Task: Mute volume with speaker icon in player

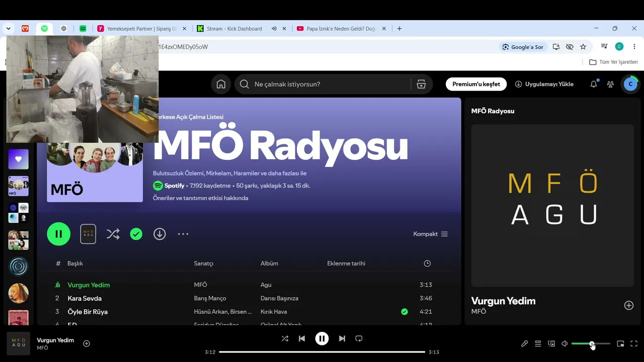Action: coord(565,343)
